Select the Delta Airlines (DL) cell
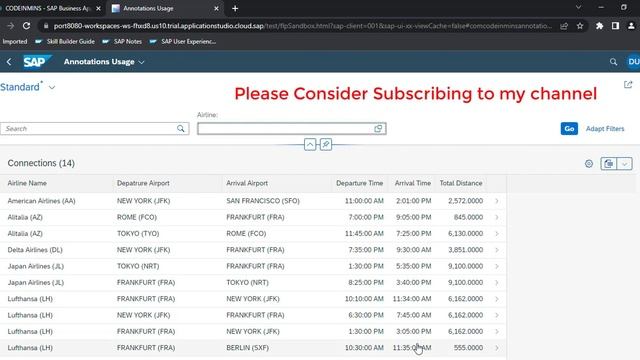This screenshot has width=640, height=360. point(35,250)
